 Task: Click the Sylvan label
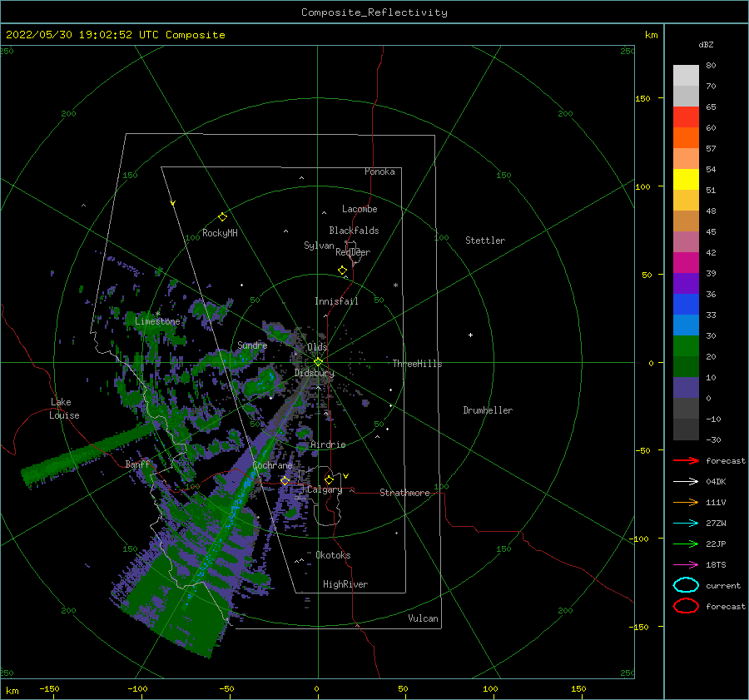click(319, 246)
